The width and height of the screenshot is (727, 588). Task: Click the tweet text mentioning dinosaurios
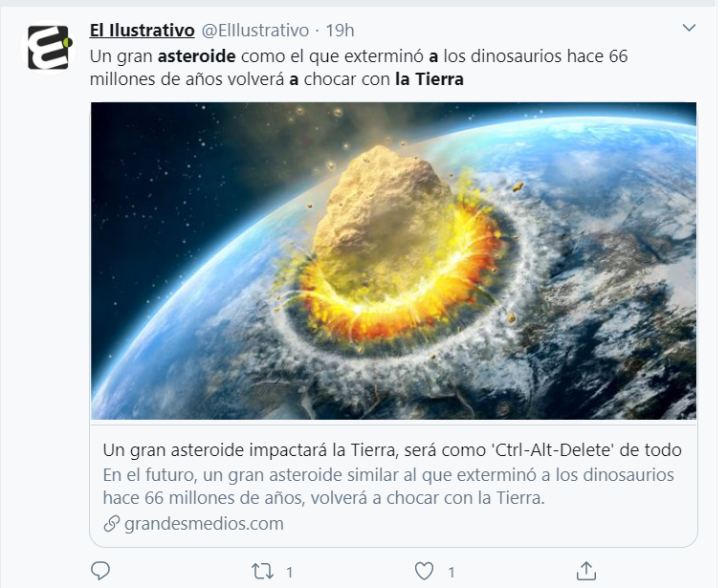coord(359,68)
